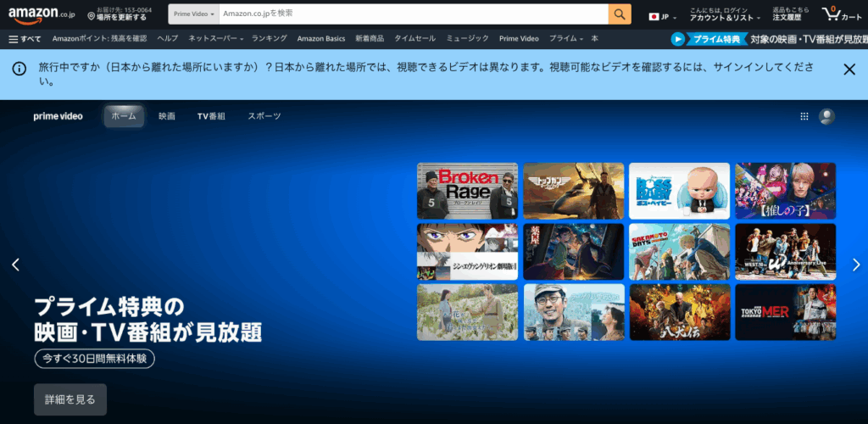Open ランキング in the nav bar
868x424 pixels.
[269, 39]
